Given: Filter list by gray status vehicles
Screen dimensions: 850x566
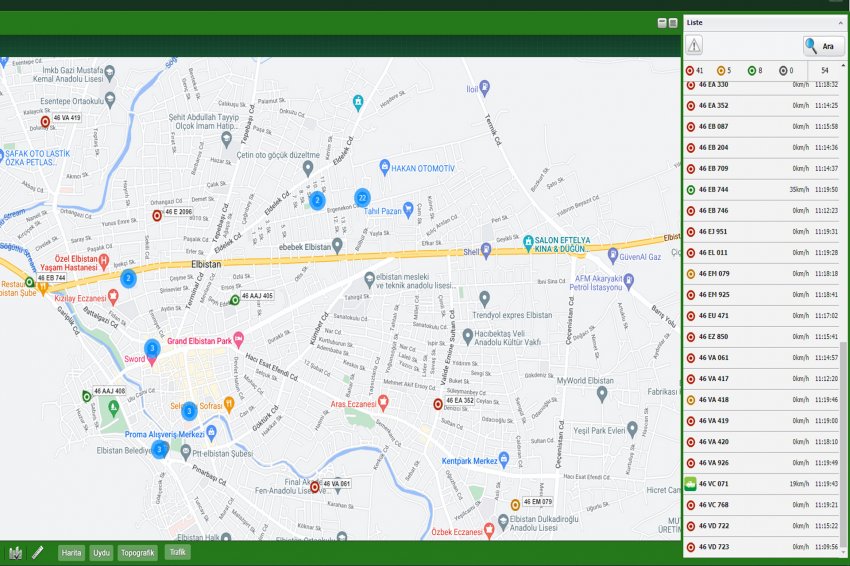Looking at the screenshot, I should [x=783, y=70].
